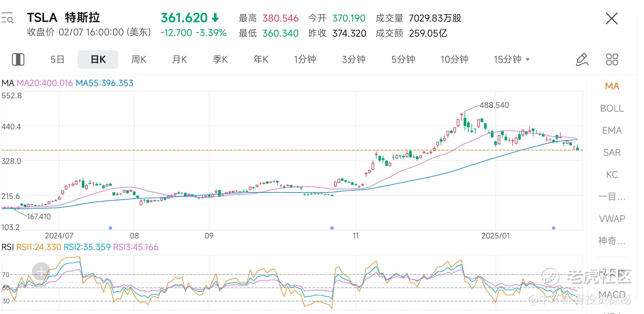
Task: Enable the EMA indicator
Action: coord(612,131)
